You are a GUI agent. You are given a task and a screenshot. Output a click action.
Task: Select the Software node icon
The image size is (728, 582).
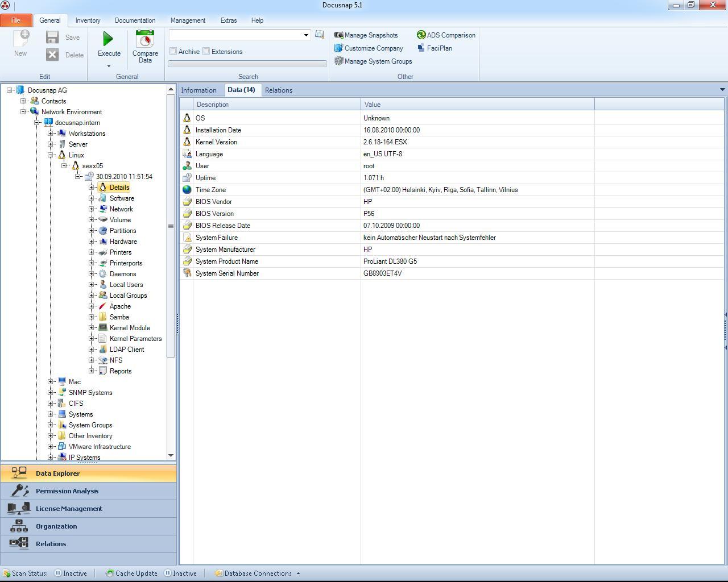pos(102,198)
